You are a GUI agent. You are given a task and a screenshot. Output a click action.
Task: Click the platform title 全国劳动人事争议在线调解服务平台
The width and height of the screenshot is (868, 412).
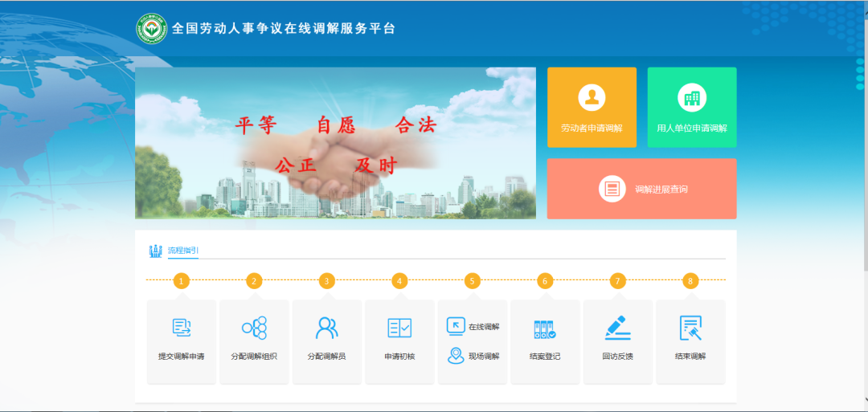284,29
